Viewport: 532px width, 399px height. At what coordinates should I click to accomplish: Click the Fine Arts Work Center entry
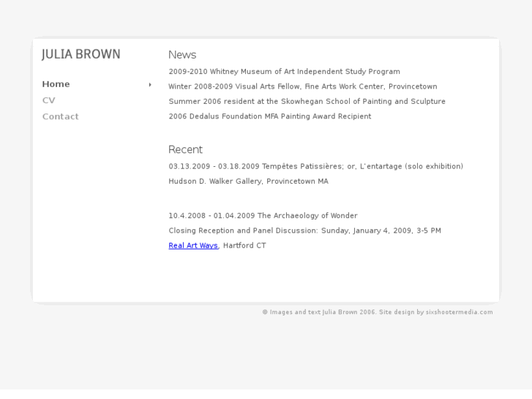point(302,86)
